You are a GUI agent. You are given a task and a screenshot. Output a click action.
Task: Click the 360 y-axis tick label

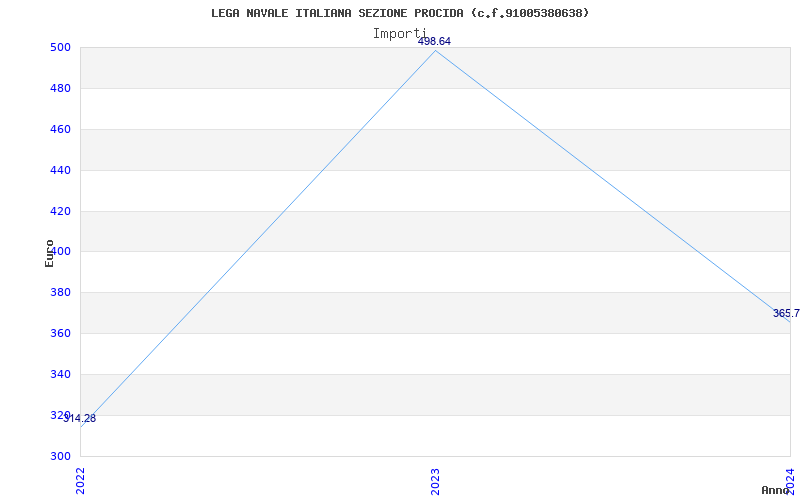[x=60, y=333]
